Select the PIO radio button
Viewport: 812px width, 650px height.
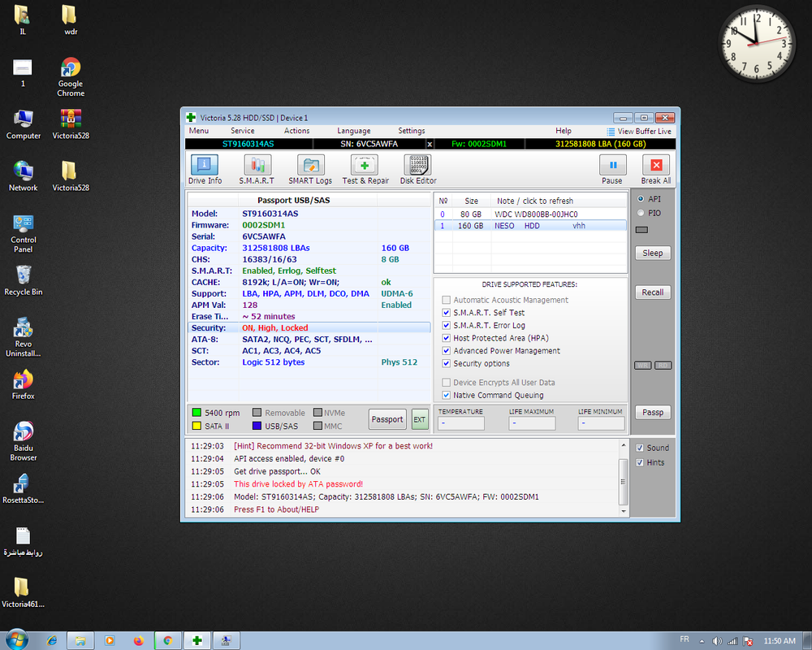point(641,213)
